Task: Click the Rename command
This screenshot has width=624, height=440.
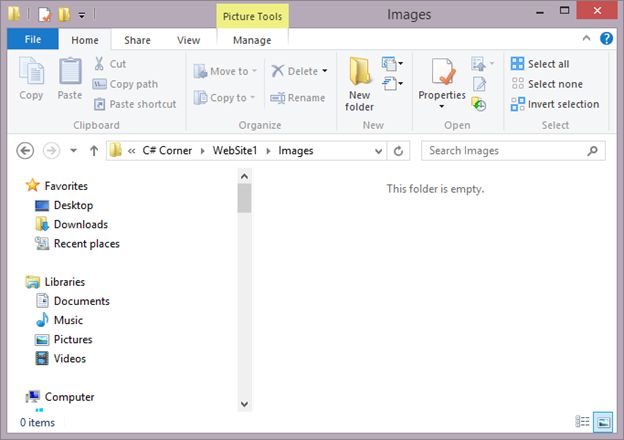Action: click(298, 98)
